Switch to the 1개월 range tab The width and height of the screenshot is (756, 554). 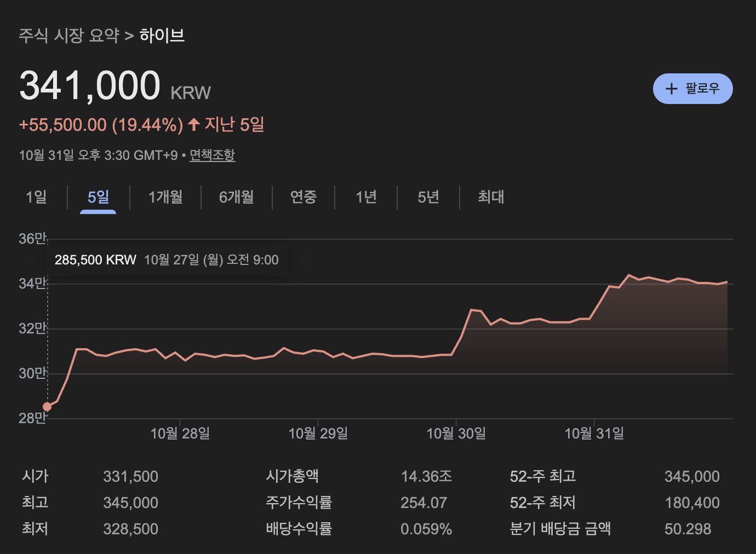pyautogui.click(x=165, y=197)
